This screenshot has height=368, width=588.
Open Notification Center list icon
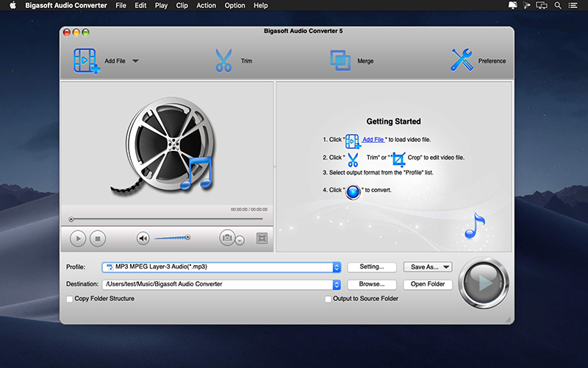pyautogui.click(x=573, y=5)
